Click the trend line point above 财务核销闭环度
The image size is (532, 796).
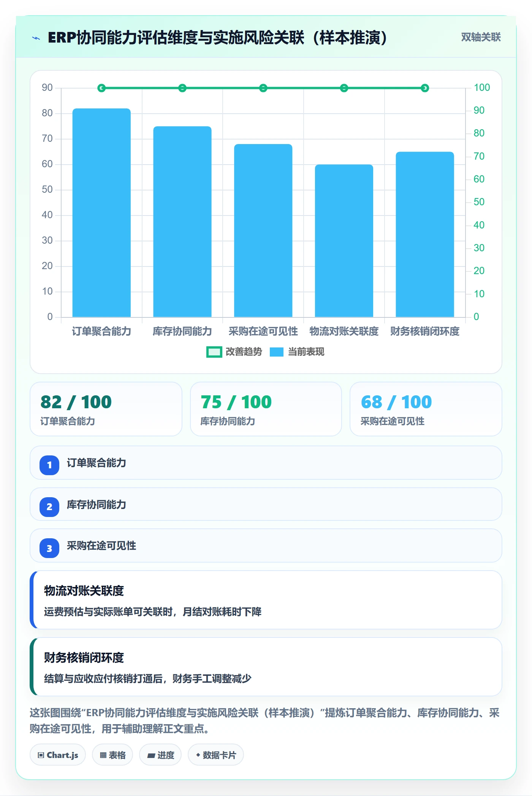point(425,88)
